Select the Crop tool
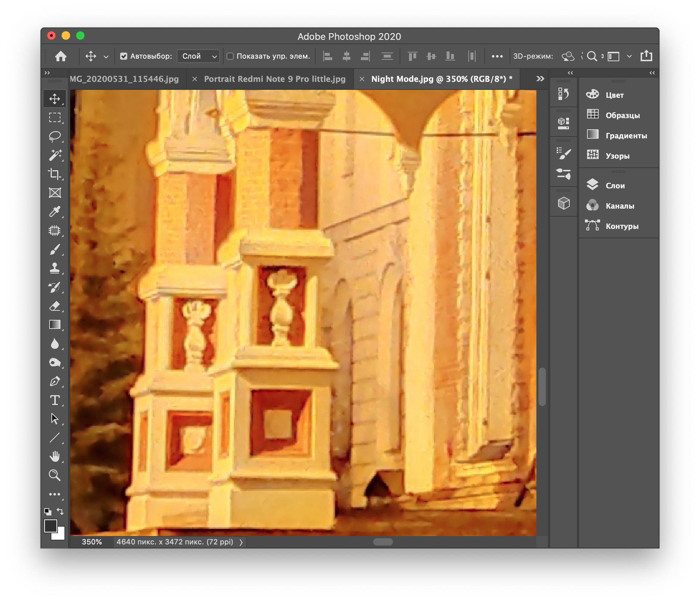The width and height of the screenshot is (700, 602). (55, 174)
